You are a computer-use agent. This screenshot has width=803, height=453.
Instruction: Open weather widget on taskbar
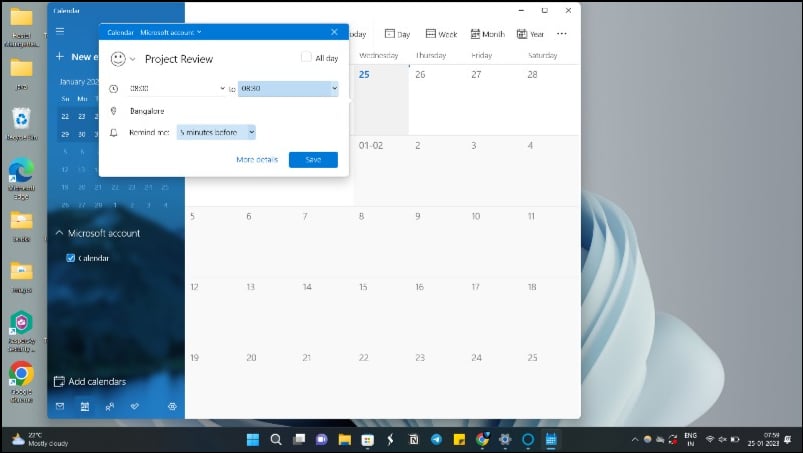[40, 440]
